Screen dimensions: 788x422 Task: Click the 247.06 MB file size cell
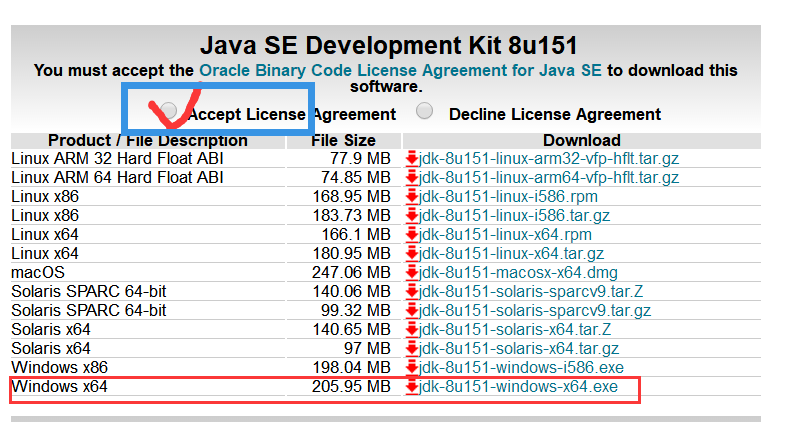pyautogui.click(x=351, y=273)
